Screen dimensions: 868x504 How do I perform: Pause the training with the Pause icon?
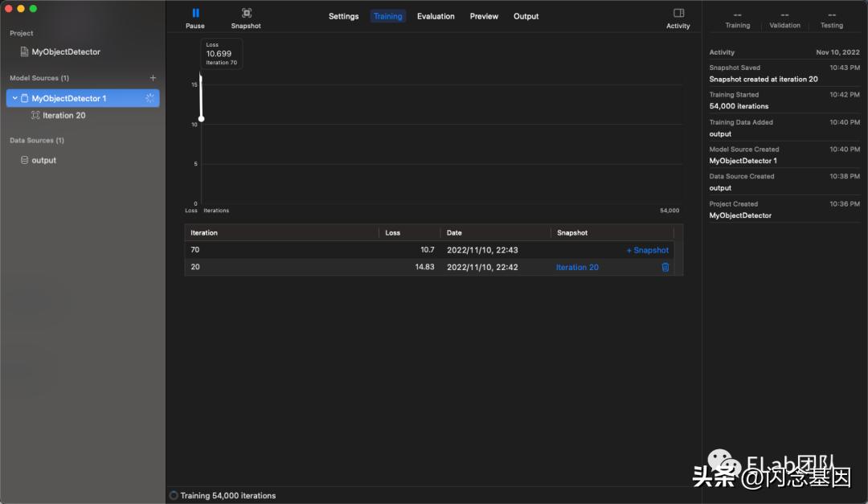pyautogui.click(x=195, y=13)
